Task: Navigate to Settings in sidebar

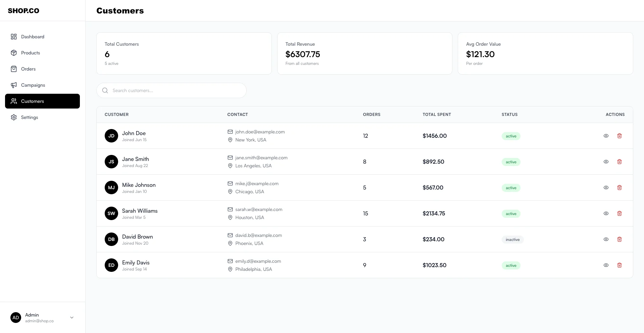Action: tap(30, 117)
